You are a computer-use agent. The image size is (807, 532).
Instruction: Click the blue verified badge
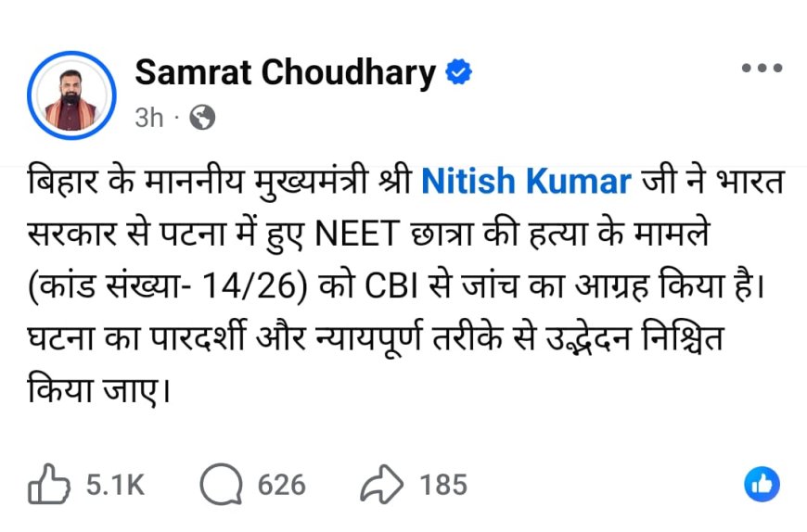(x=458, y=73)
